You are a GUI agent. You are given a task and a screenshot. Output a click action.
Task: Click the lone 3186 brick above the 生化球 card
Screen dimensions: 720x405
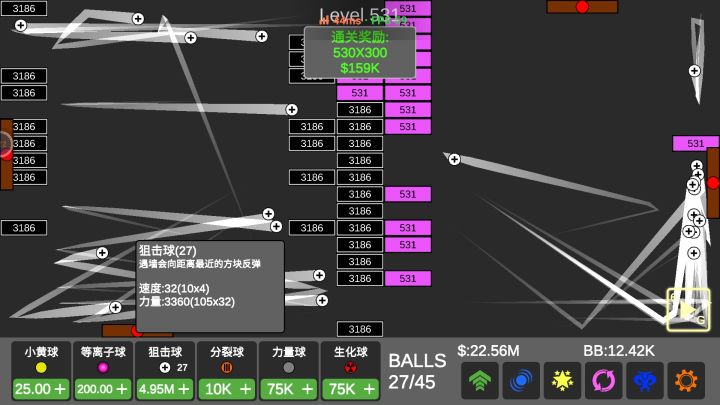[x=360, y=329]
